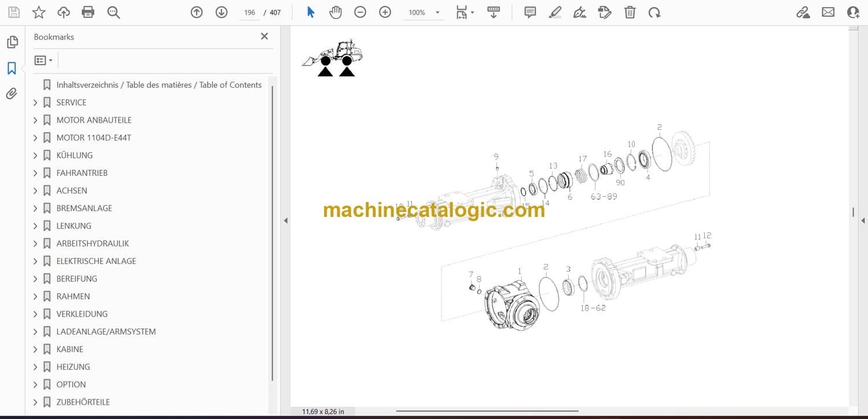The height and width of the screenshot is (419, 868).
Task: Rotate the page view
Action: (x=654, y=12)
